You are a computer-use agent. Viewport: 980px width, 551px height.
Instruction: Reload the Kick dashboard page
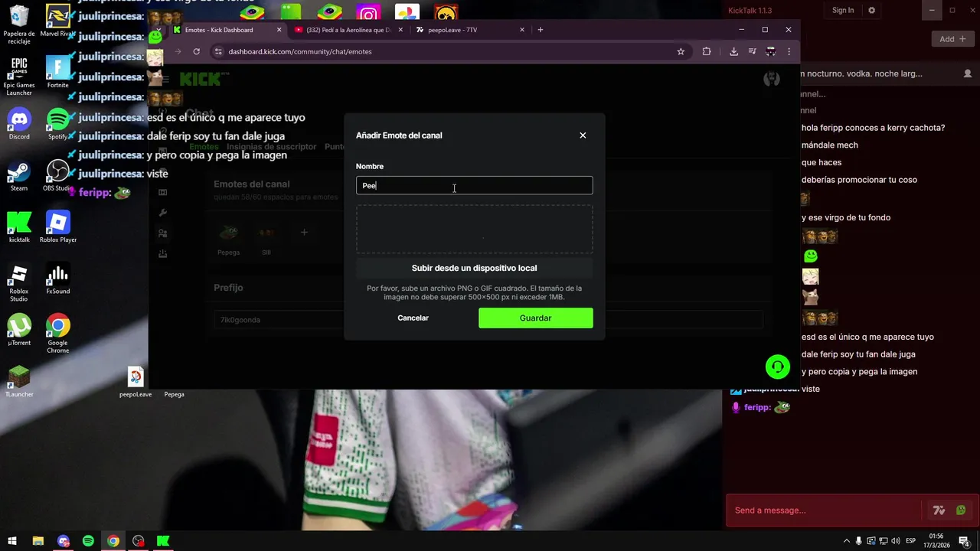click(x=196, y=51)
